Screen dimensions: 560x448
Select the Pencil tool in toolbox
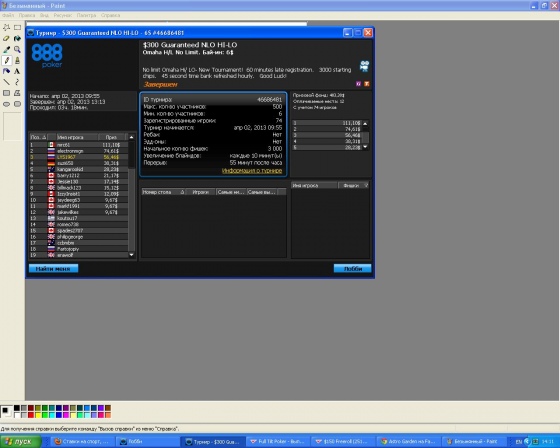point(6,60)
